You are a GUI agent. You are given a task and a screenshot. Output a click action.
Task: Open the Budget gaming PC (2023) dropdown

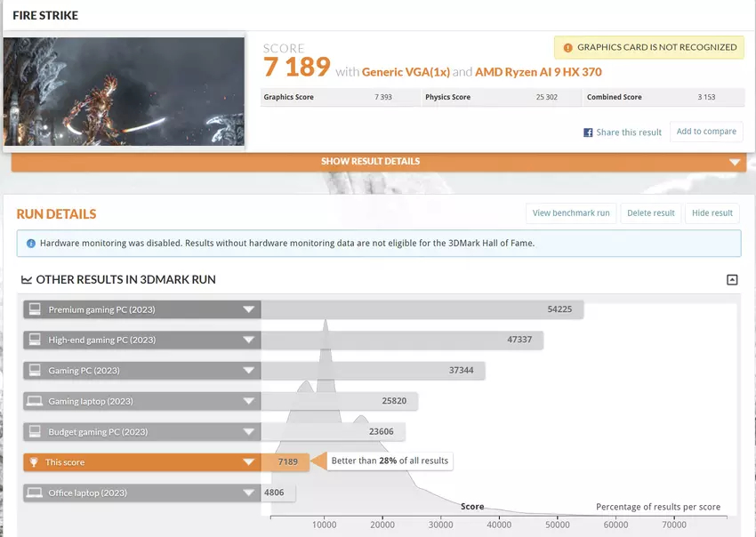click(249, 432)
